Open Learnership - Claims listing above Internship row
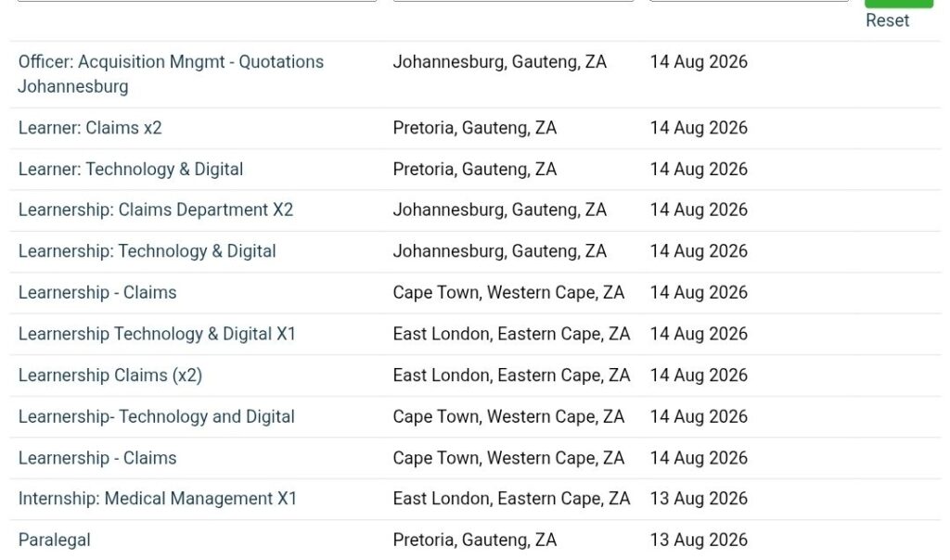The height and width of the screenshot is (560, 950). click(x=96, y=458)
